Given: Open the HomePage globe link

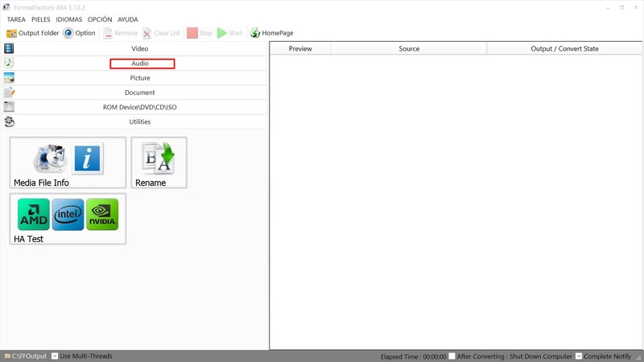Looking at the screenshot, I should tap(271, 33).
